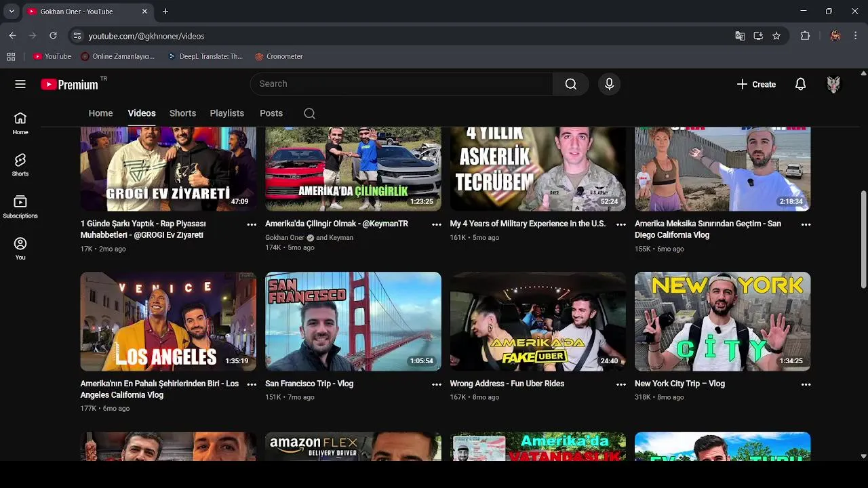This screenshot has height=488, width=868.
Task: Open Online Zamanlayıcı bookmark
Action: [118, 56]
